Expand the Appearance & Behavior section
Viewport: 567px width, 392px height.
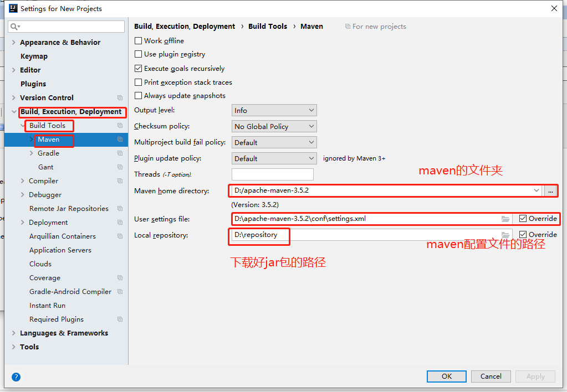pos(14,42)
